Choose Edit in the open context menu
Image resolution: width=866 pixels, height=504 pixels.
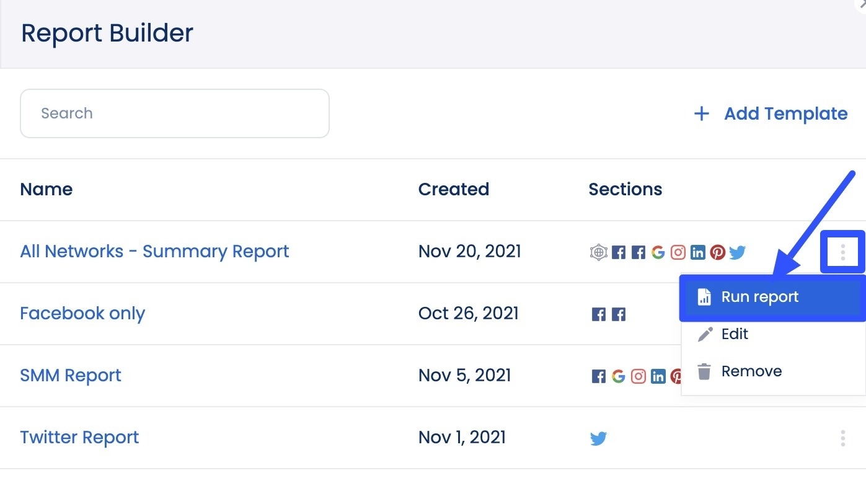point(734,334)
